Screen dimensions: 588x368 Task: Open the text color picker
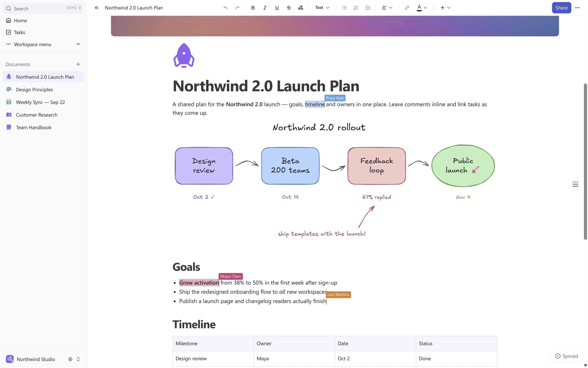422,8
